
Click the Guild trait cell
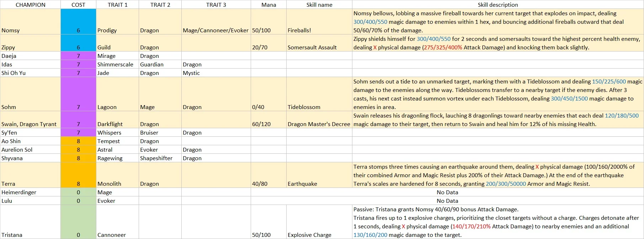117,43
